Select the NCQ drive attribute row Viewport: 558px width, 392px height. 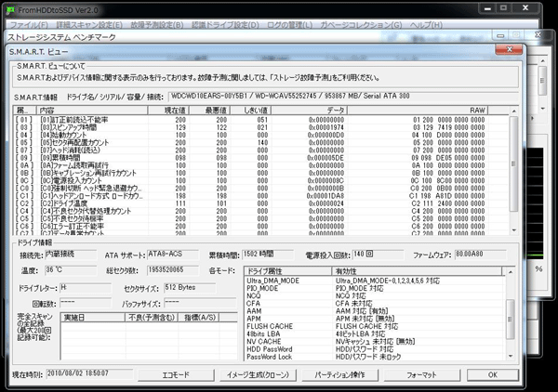click(375, 295)
